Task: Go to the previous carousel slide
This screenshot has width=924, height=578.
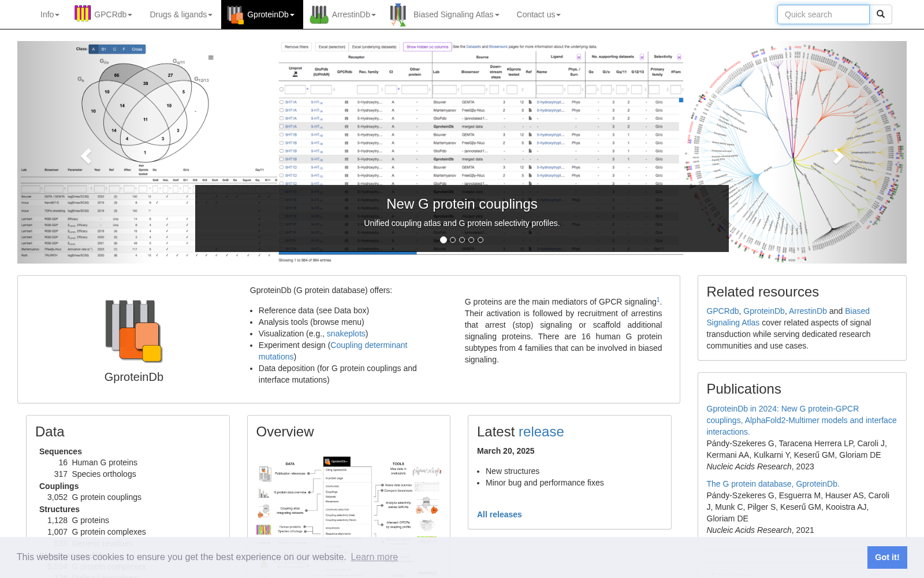Action: pyautogui.click(x=87, y=156)
